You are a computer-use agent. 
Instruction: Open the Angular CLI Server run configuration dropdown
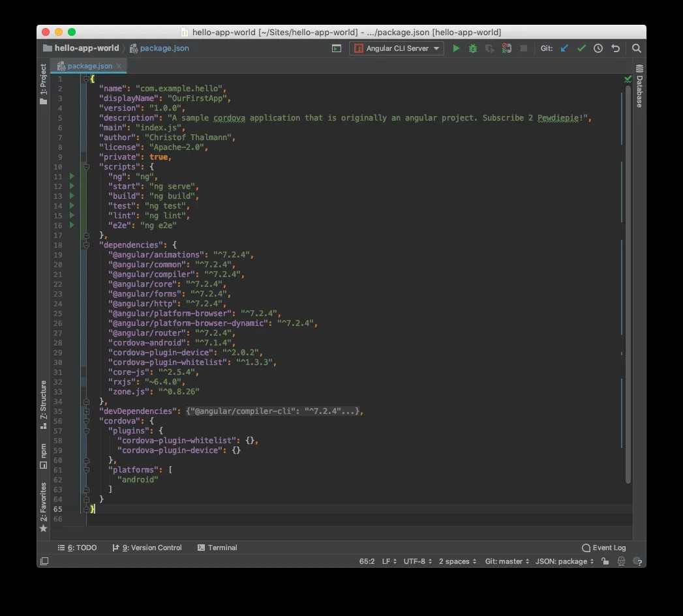pyautogui.click(x=436, y=48)
